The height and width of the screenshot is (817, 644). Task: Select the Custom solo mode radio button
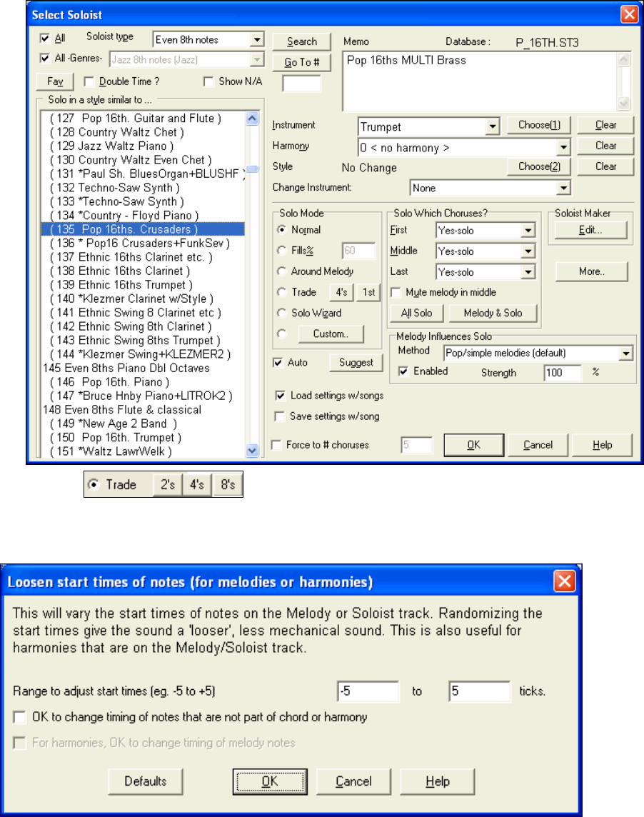pyautogui.click(x=282, y=334)
